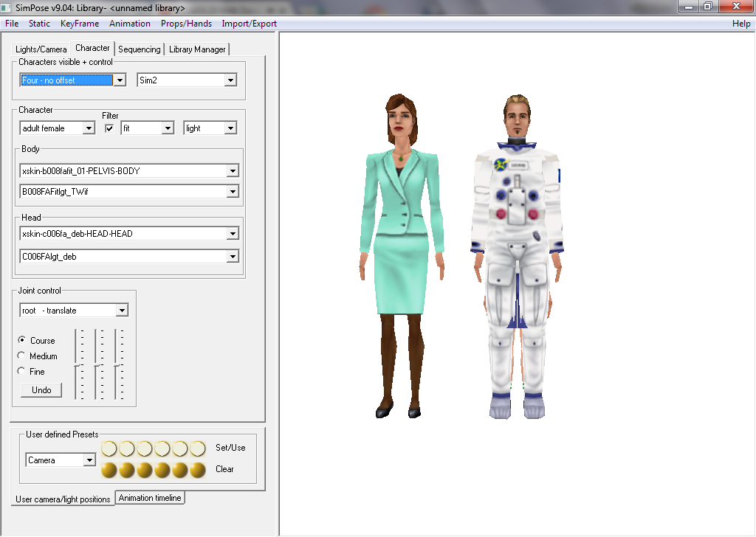Click the first gold Clear preset circle

pyautogui.click(x=109, y=470)
